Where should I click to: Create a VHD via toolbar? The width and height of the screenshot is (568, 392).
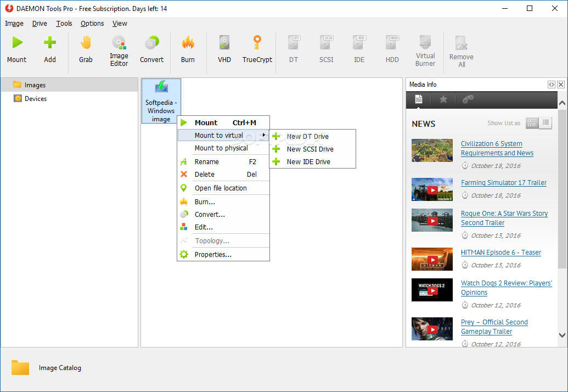[x=224, y=49]
